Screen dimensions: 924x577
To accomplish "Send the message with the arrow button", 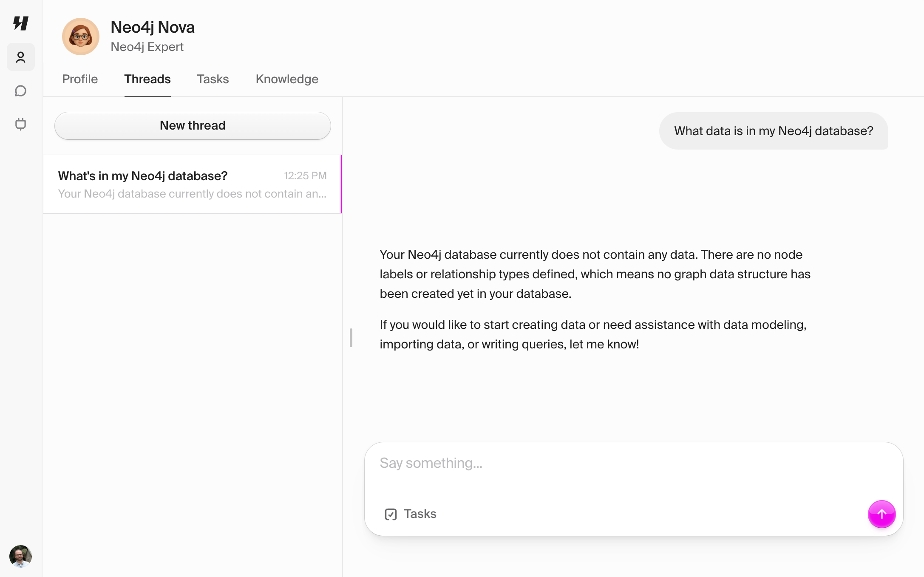I will point(881,514).
